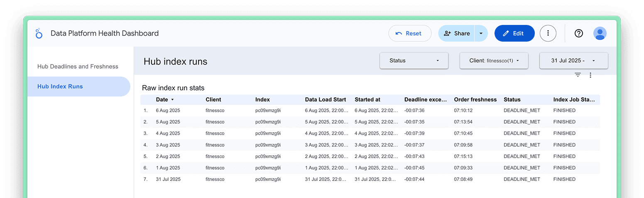Image resolution: width=644 pixels, height=198 pixels.
Task: Click the Order freshness column header
Action: [475, 99]
